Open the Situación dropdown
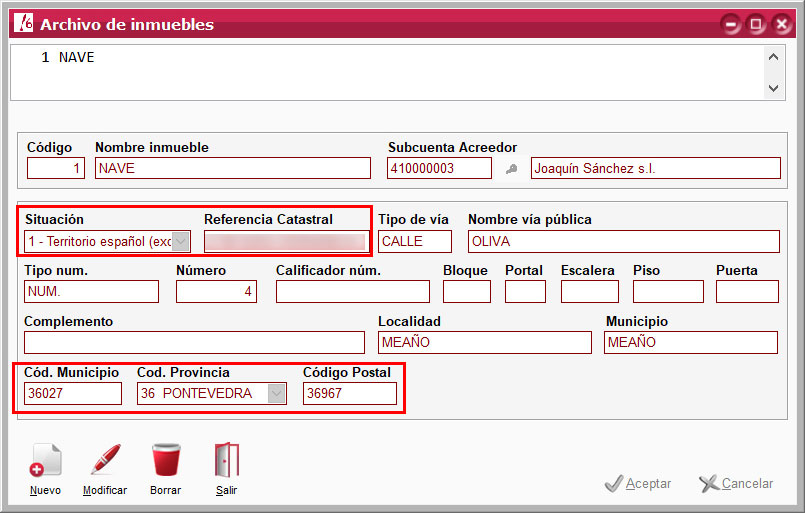 coord(181,241)
